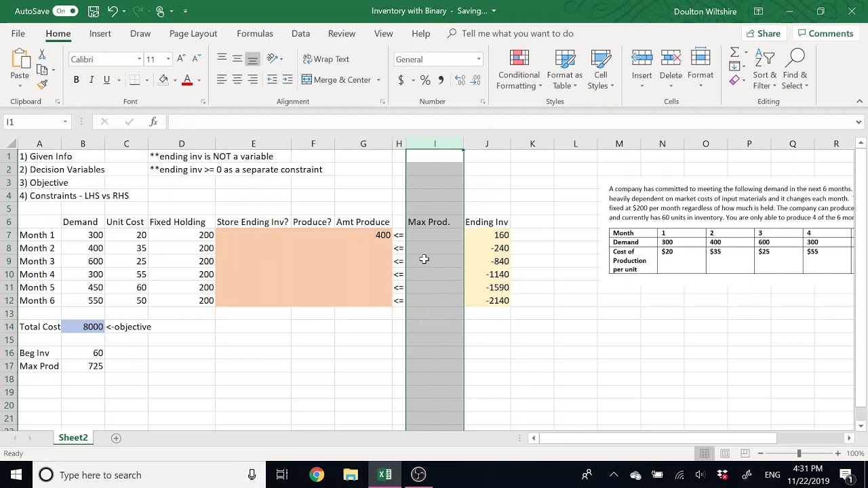868x488 pixels.
Task: Click the Clear eraser icon
Action: tap(734, 81)
